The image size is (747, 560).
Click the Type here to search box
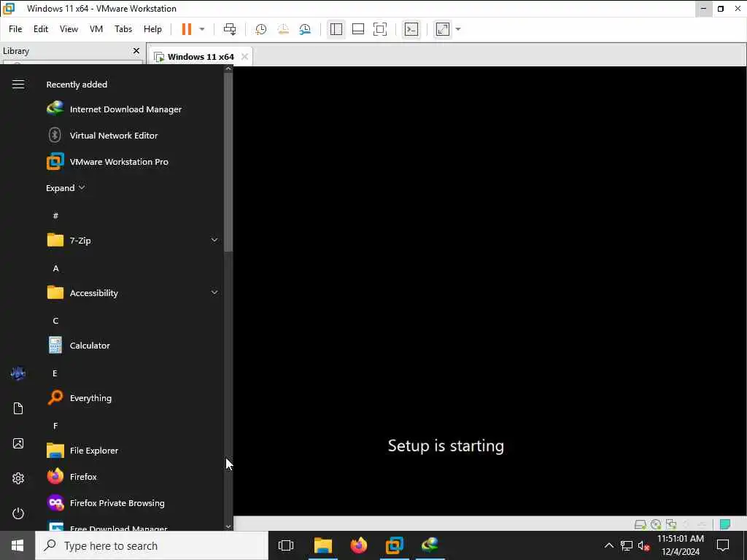click(x=152, y=545)
